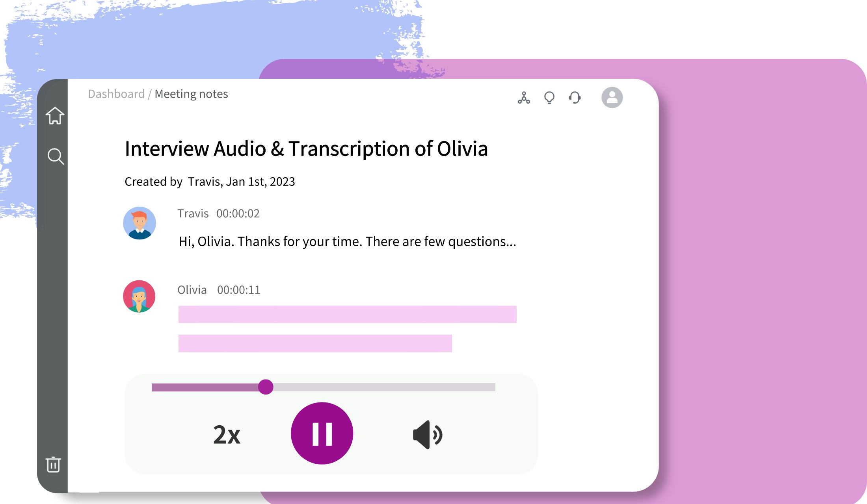Open the share network icon
Viewport: 867px width, 504px height.
point(524,98)
